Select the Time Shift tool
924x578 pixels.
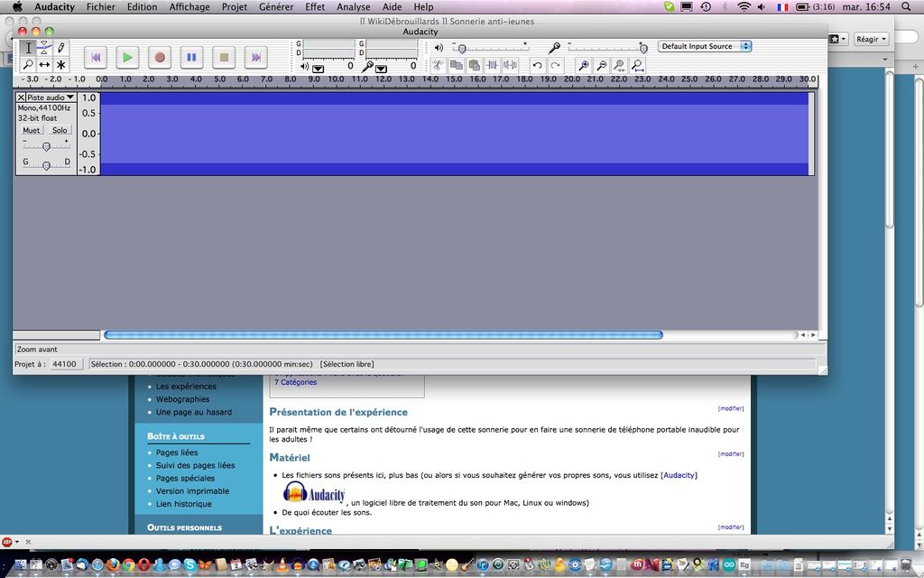tap(44, 65)
